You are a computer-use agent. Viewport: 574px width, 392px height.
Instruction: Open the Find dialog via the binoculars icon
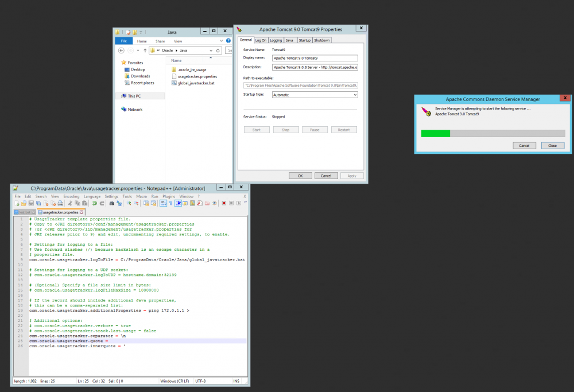(111, 203)
